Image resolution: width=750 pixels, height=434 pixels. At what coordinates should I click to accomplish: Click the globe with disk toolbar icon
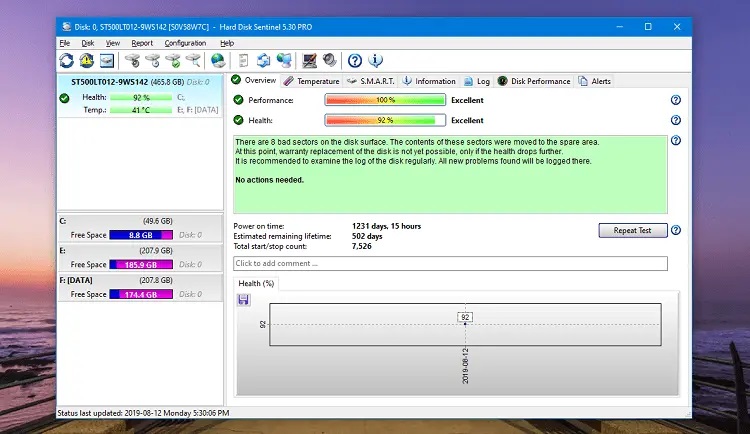218,61
